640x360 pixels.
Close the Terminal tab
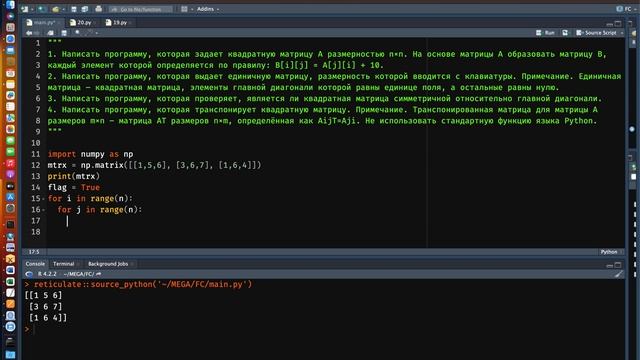78,264
